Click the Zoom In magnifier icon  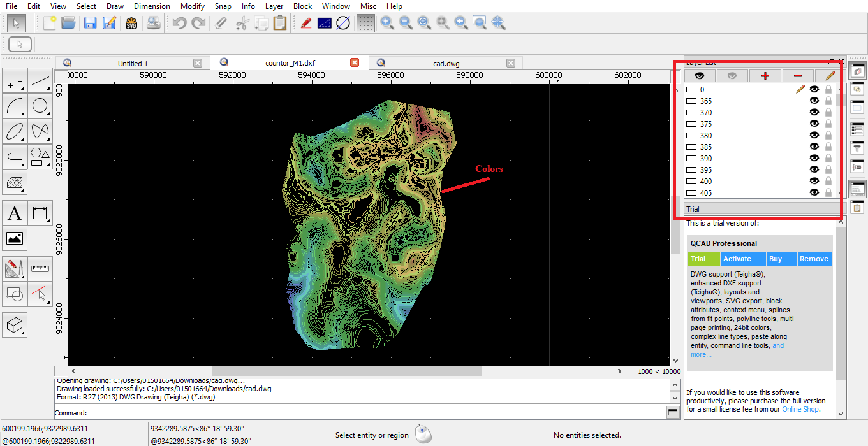tap(386, 24)
